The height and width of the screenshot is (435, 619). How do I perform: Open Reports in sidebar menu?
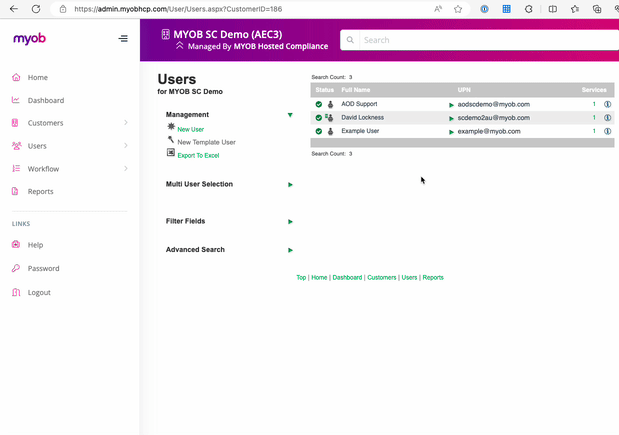click(40, 191)
